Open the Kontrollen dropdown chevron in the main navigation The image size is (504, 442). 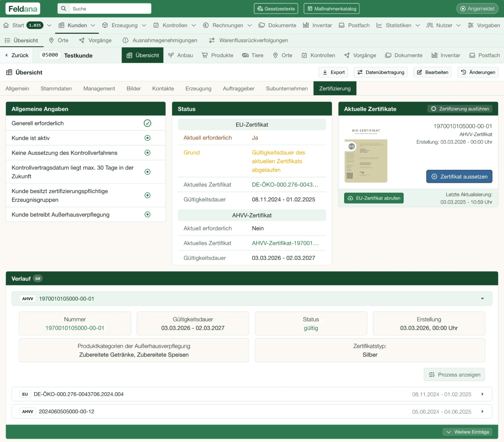click(194, 25)
